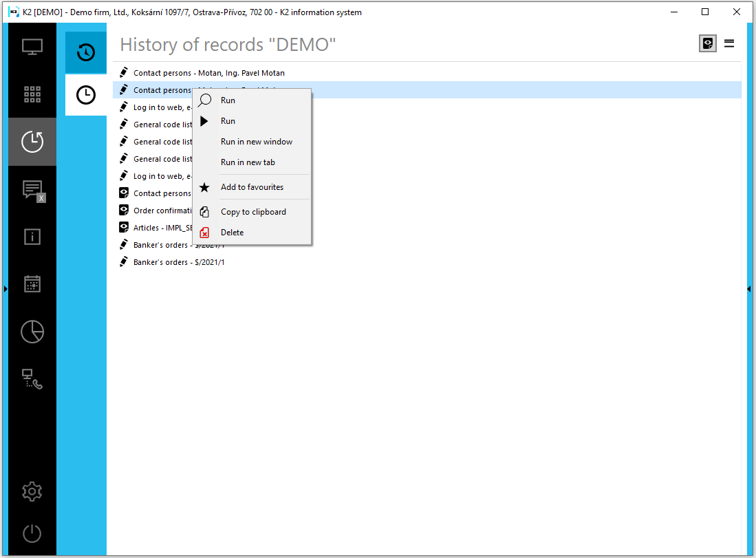Open the calendar sidebar icon

[32, 283]
